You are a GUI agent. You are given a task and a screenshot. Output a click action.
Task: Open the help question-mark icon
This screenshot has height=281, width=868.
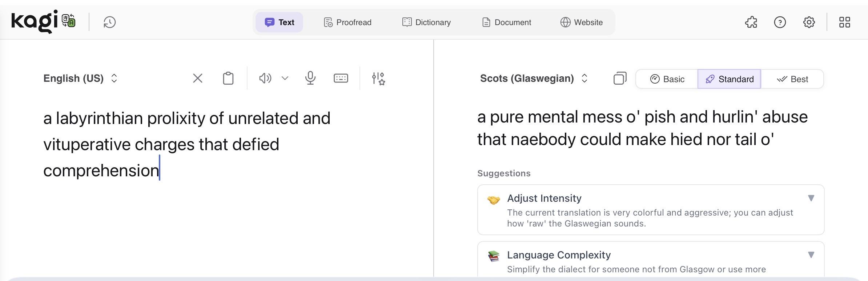click(x=780, y=22)
